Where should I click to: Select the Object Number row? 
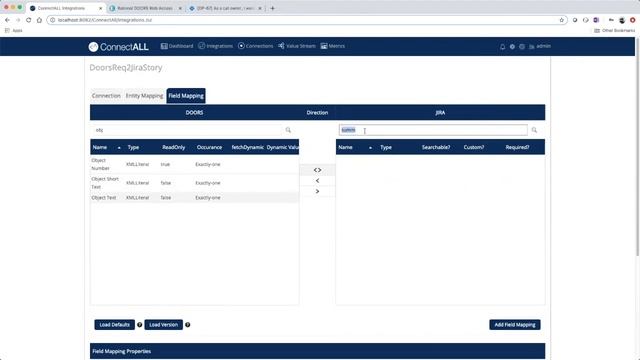point(194,164)
